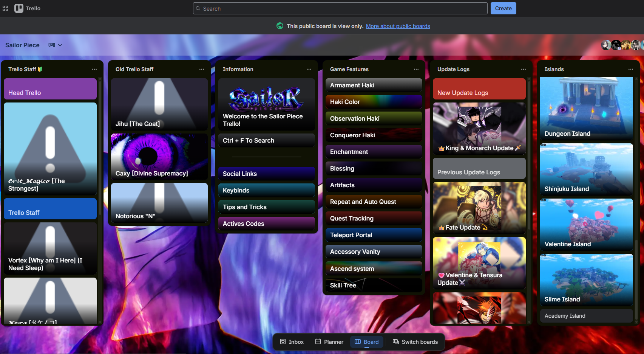Open Update Logs list actions menu

524,69
